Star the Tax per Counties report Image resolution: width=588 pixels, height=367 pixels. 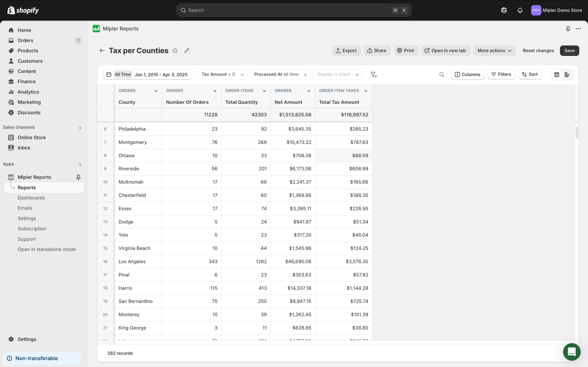(x=175, y=50)
